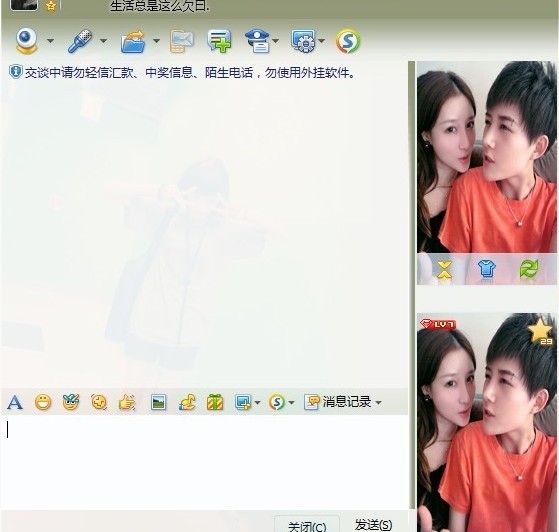Click the send SMS message icon
Image resolution: width=559 pixels, height=532 pixels.
[x=182, y=41]
